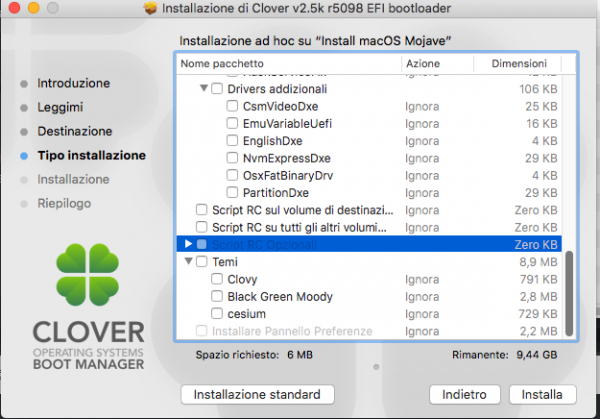Select the cesium theme checkbox
Viewport: 600px width, 419px height.
coord(217,313)
